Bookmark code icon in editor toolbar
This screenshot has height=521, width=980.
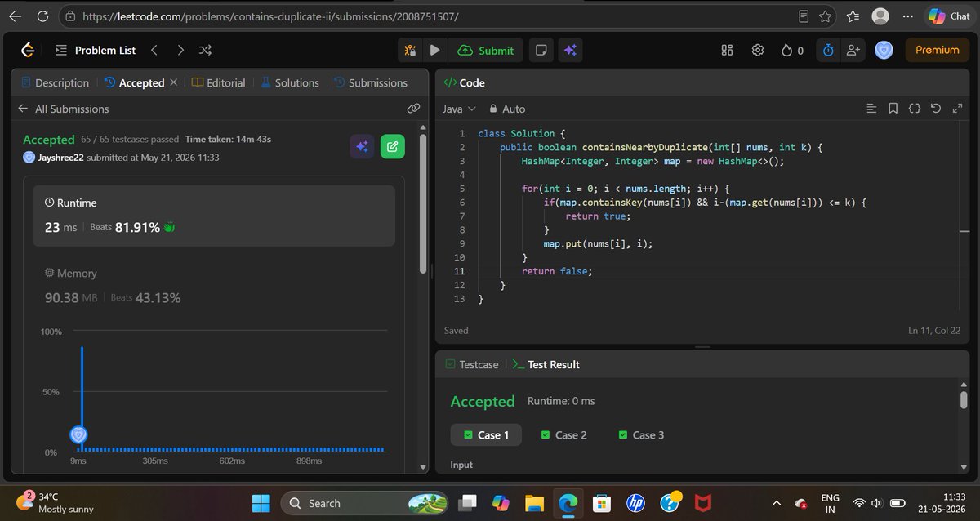pyautogui.click(x=893, y=109)
